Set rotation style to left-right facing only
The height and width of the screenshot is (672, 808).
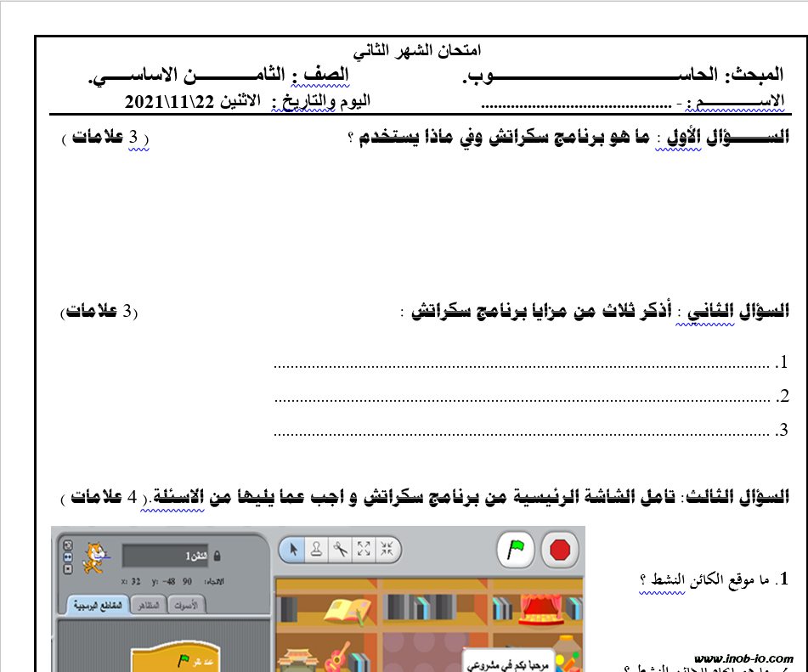(67, 557)
